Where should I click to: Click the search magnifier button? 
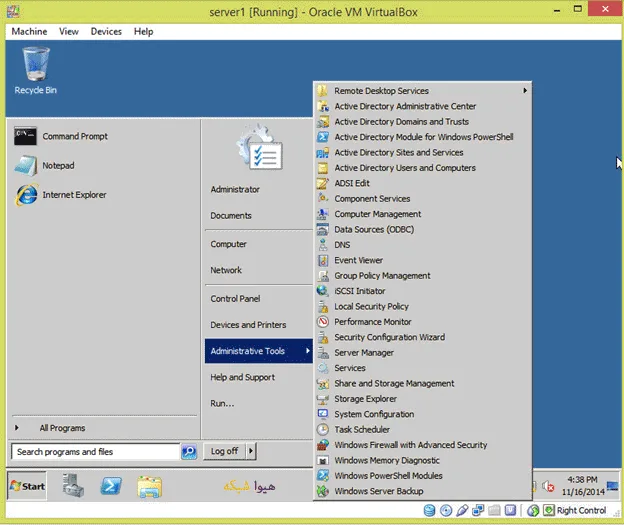[x=189, y=452]
